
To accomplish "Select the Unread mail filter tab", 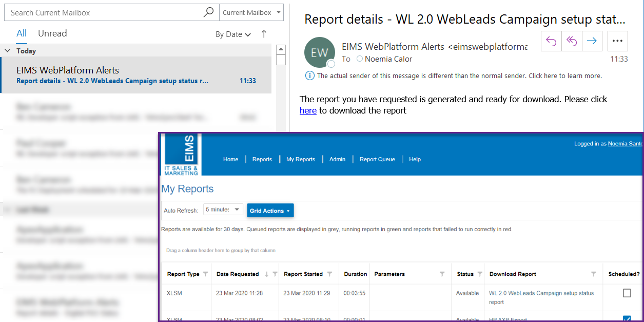I will (x=52, y=33).
